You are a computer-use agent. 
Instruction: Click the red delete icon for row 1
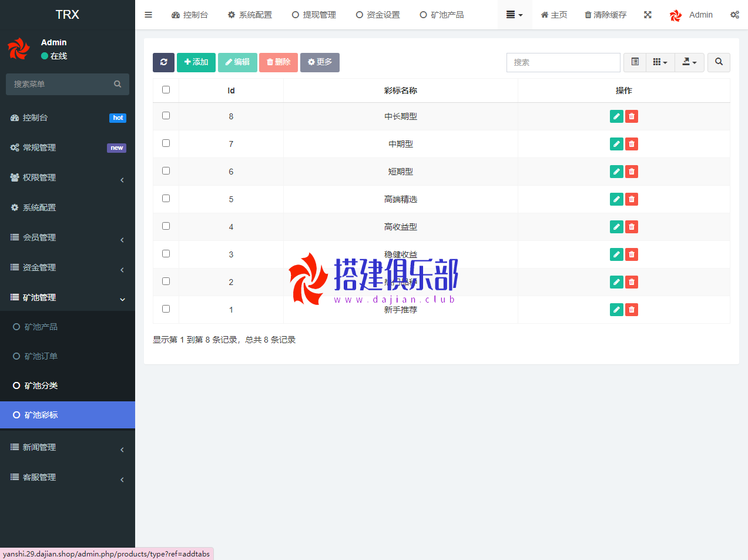click(632, 310)
